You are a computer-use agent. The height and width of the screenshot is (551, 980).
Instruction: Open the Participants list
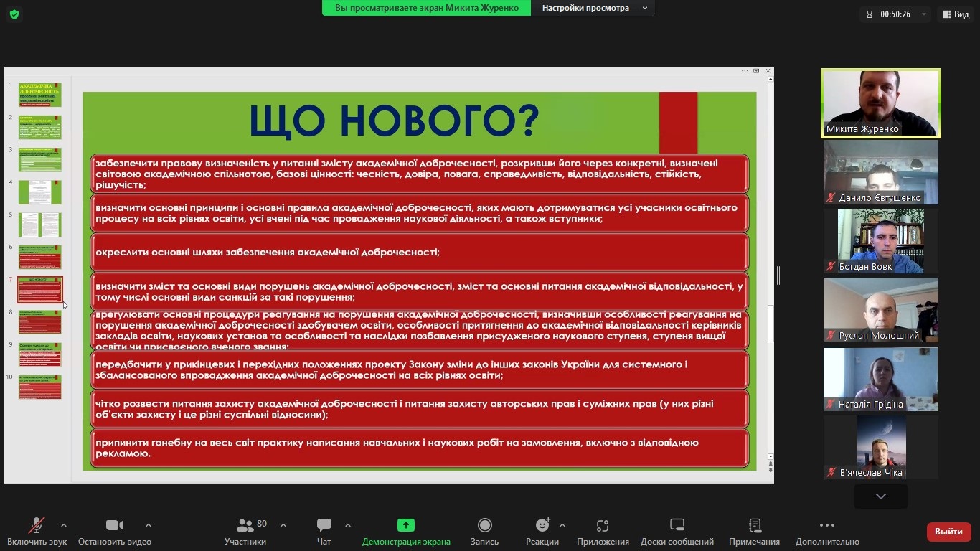(x=245, y=531)
